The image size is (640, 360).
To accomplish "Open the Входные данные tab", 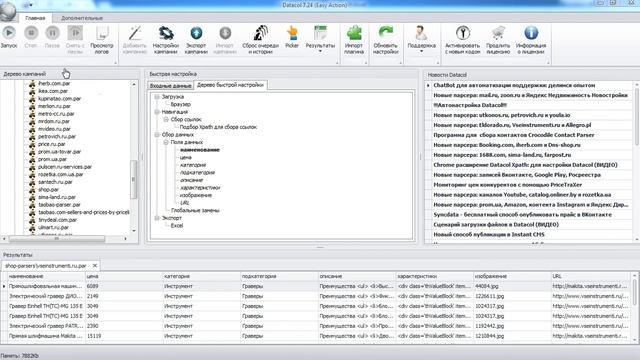I will [x=170, y=86].
